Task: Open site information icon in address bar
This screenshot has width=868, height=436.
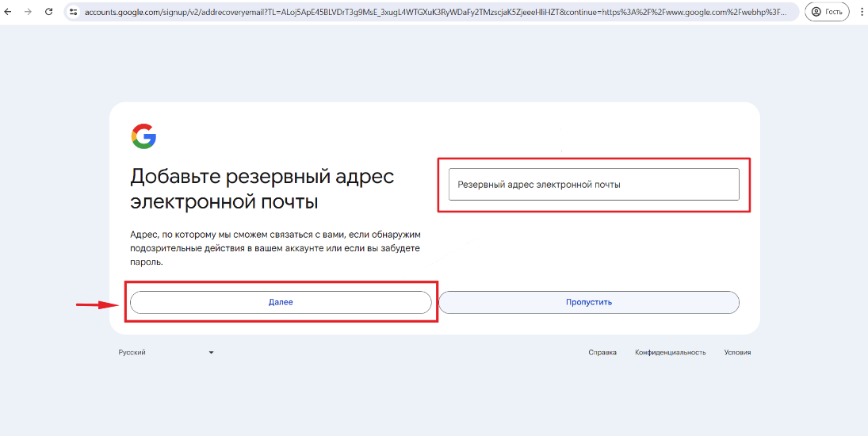Action: click(75, 12)
